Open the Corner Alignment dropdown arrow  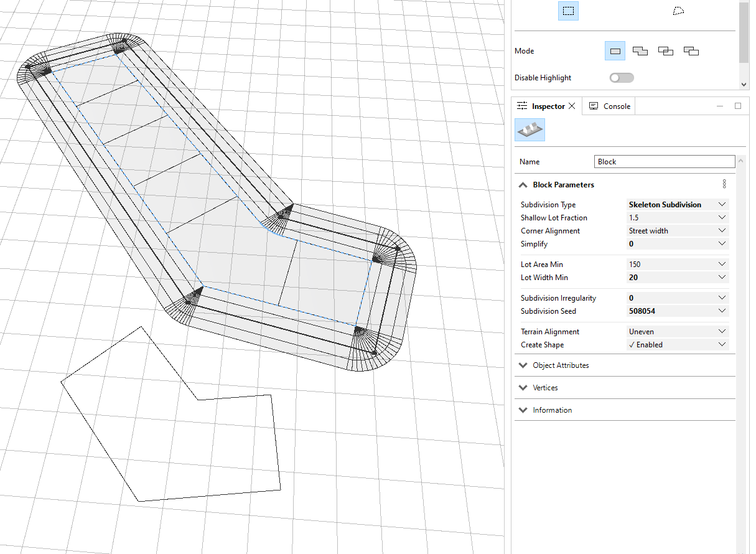click(722, 230)
